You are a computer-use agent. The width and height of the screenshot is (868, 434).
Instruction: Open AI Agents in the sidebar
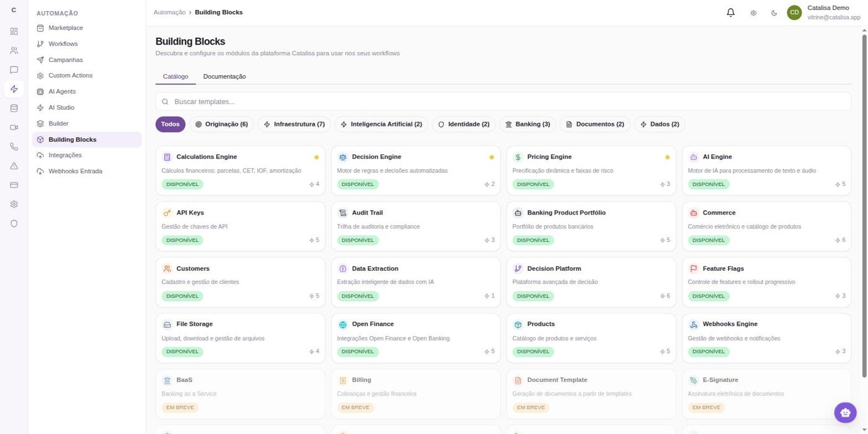[87, 92]
